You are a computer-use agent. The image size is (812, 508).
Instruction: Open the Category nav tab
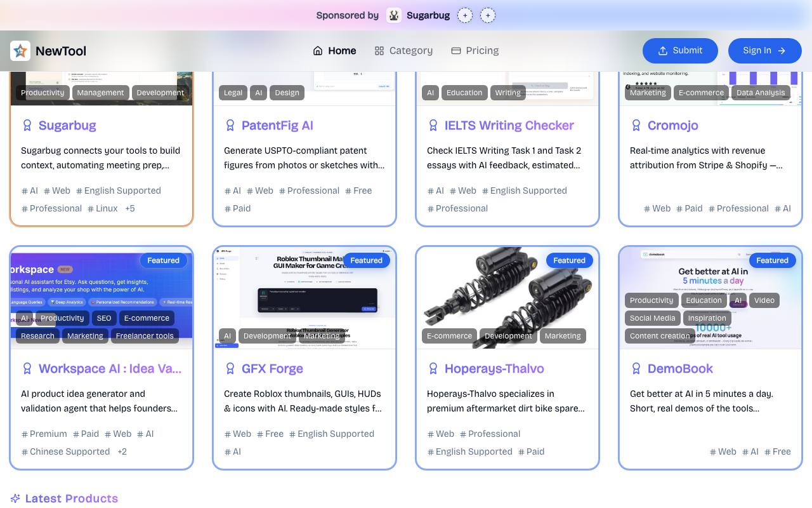pyautogui.click(x=403, y=51)
